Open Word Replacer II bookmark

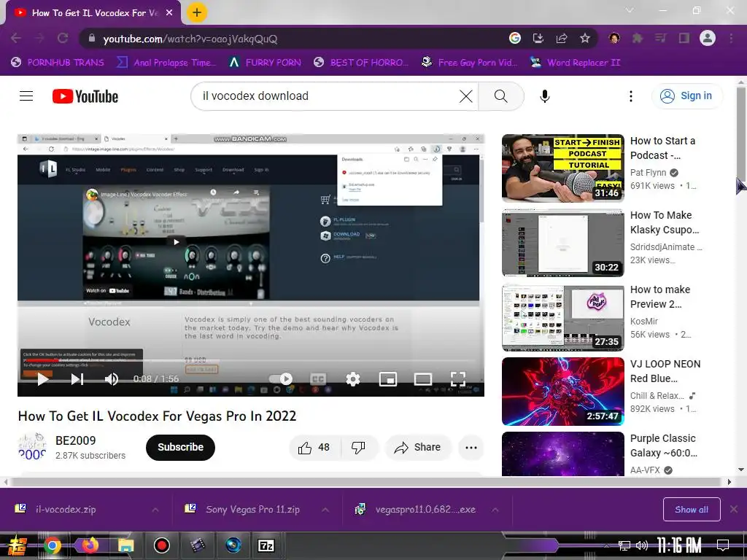point(575,63)
